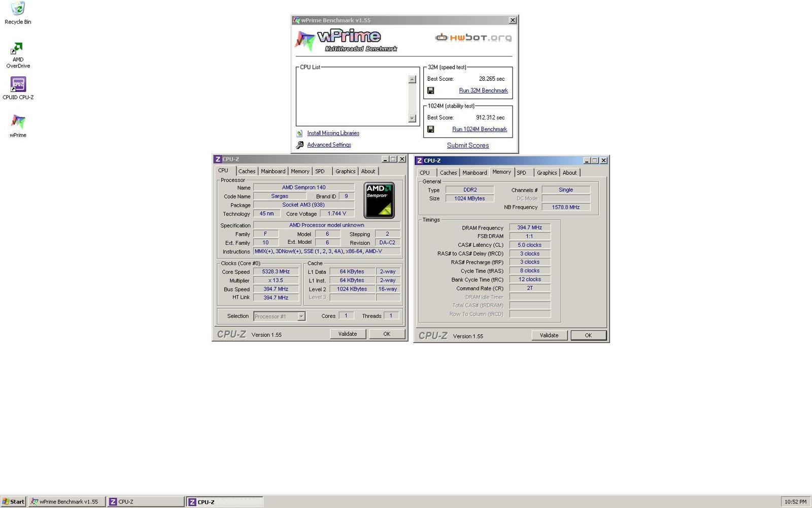Click Validate in the left CPU-Z window
Viewport: 812px width, 508px height.
348,334
